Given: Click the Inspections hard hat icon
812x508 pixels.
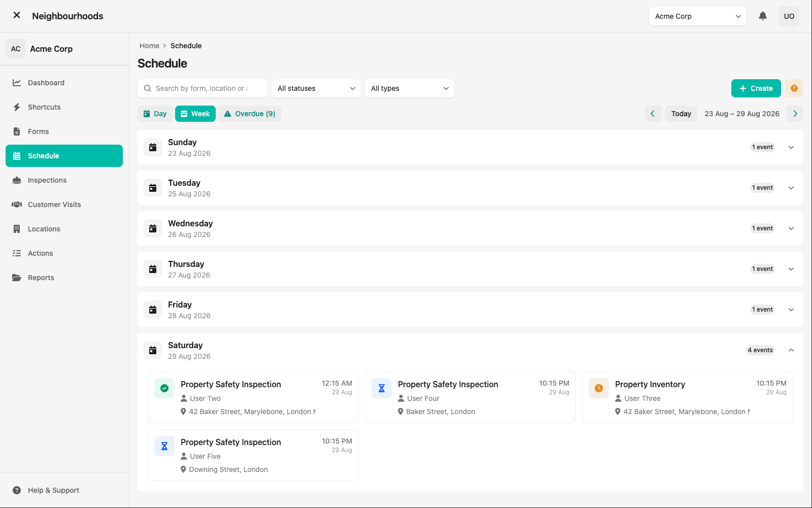Looking at the screenshot, I should coord(17,180).
